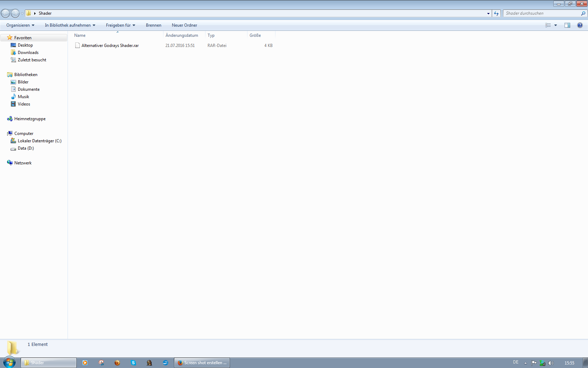Select the Alternativer Godrays Shader.rar file

tap(110, 46)
